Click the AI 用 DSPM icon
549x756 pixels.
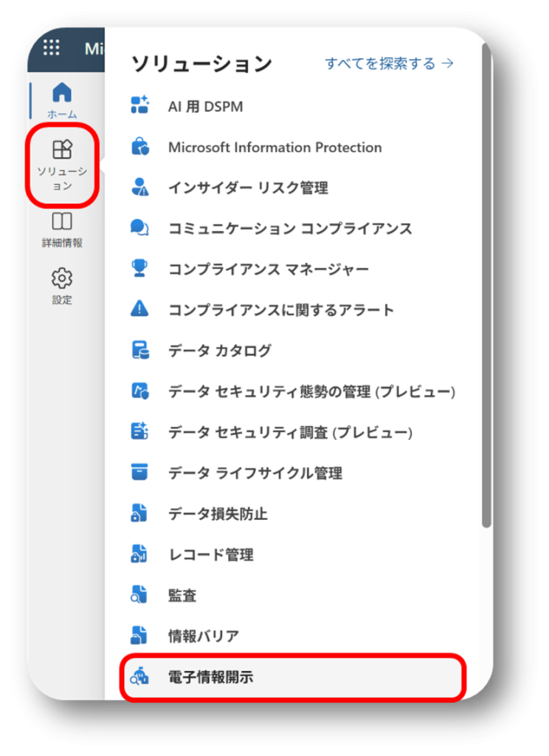pos(139,106)
